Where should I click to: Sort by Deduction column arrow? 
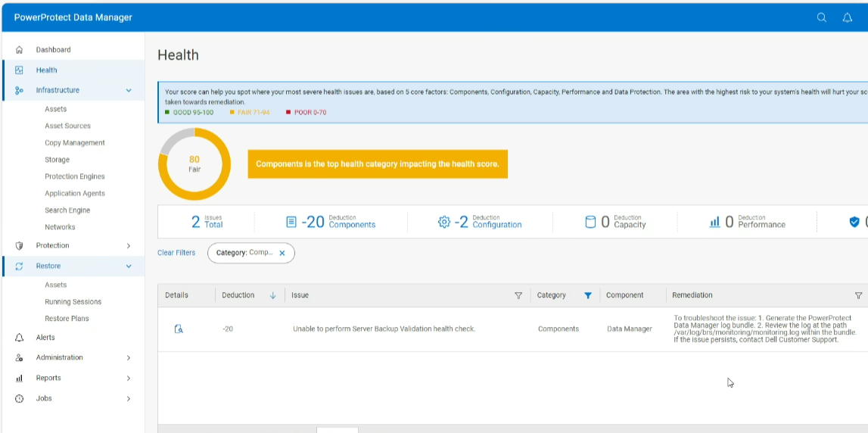272,295
